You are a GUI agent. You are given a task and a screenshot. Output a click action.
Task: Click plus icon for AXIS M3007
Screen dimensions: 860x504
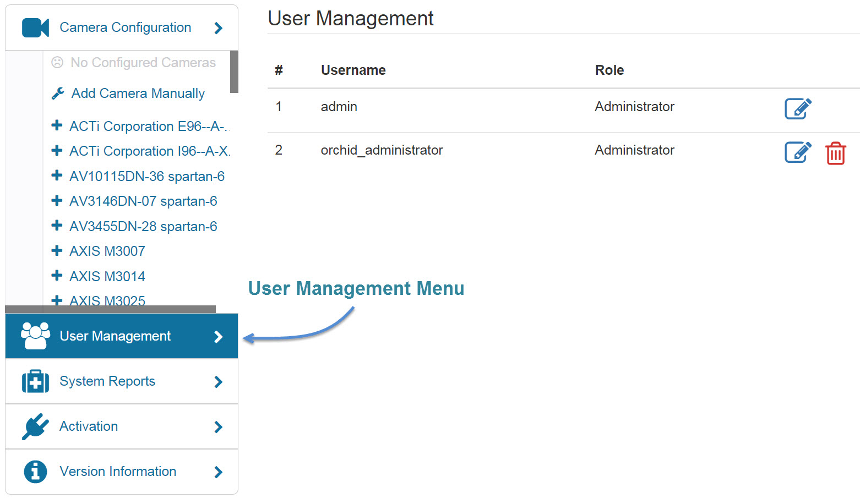[x=57, y=250]
